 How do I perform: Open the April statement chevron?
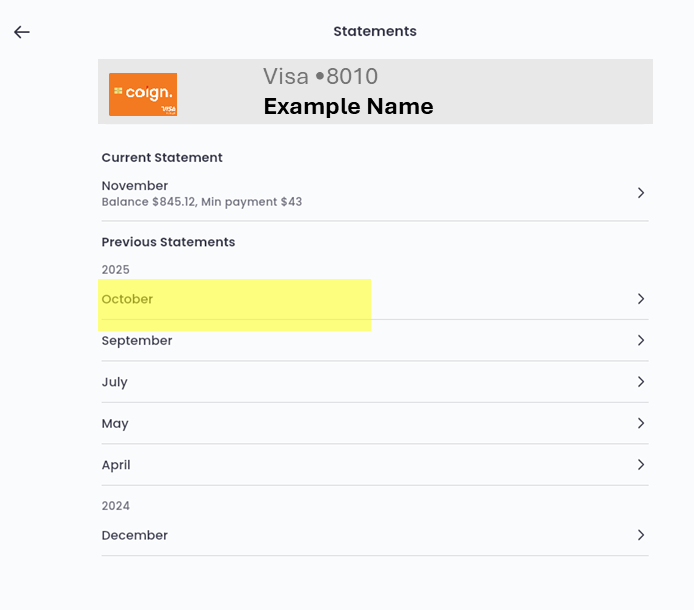click(x=641, y=465)
